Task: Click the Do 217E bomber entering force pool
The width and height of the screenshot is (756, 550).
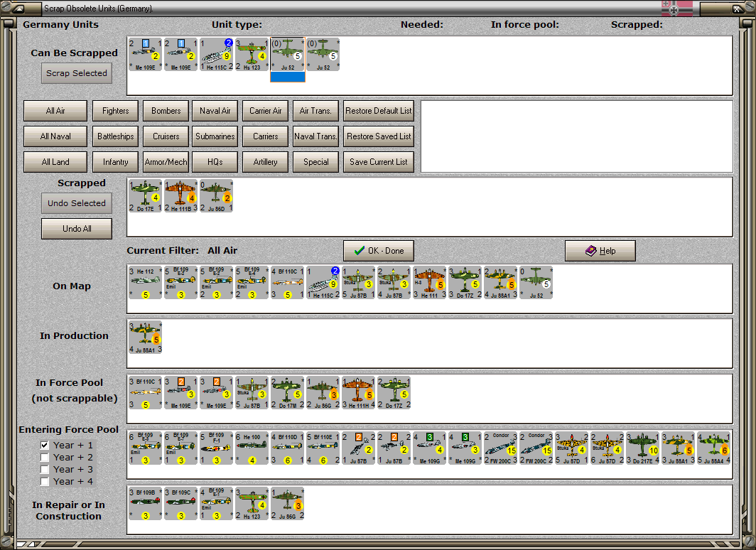Action: 643,448
